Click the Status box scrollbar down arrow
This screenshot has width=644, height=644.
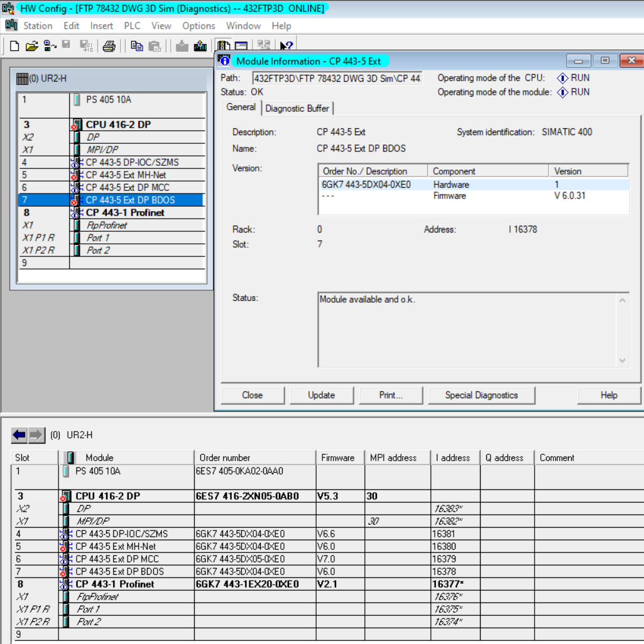623,361
